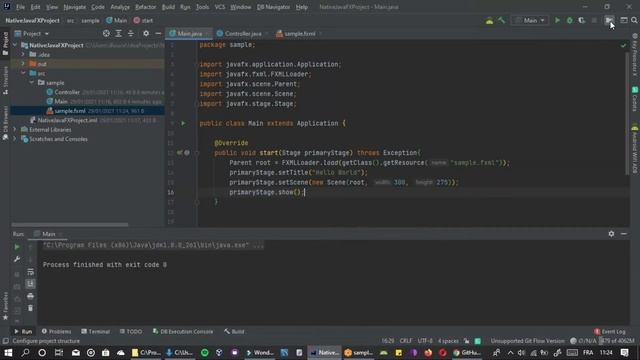This screenshot has height=360, width=640.
Task: Rerun Main in the Run panel
Action: [17, 247]
